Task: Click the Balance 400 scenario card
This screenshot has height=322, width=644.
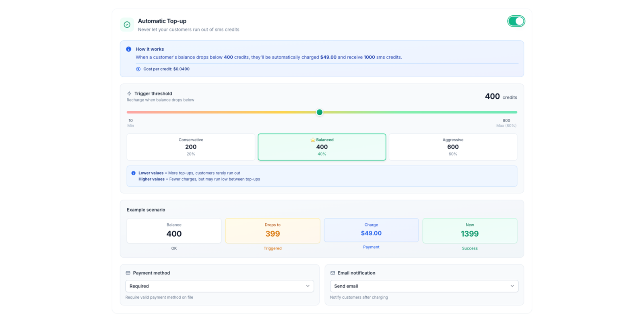Action: pos(174,231)
